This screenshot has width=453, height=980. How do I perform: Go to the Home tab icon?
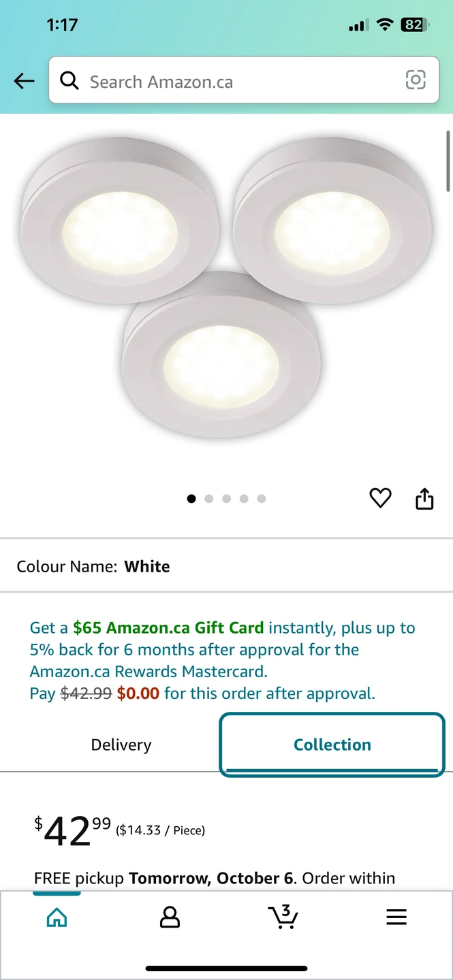click(x=57, y=917)
